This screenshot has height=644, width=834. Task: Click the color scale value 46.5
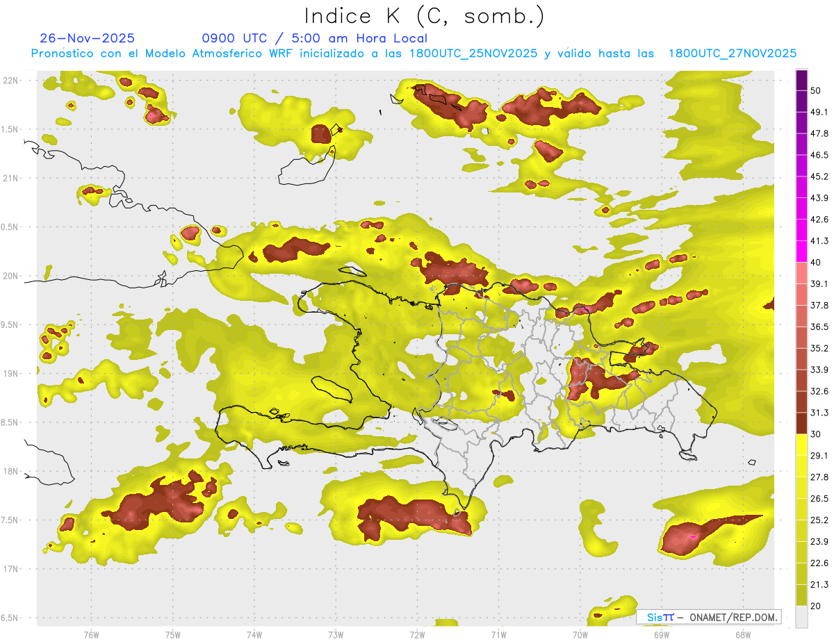pos(819,155)
